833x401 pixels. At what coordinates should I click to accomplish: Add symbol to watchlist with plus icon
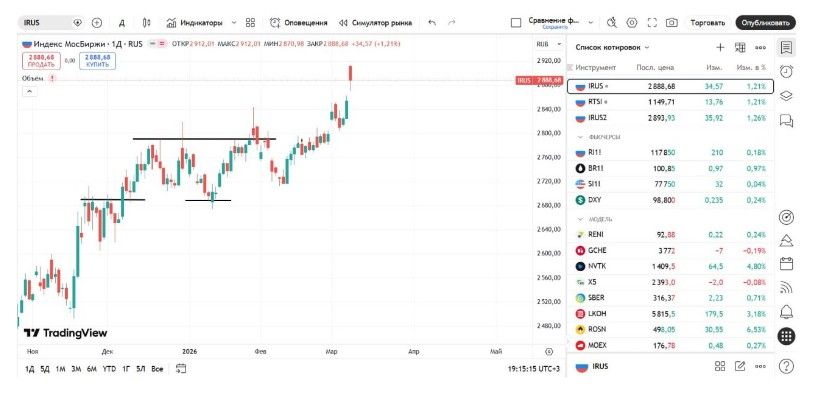coord(719,47)
